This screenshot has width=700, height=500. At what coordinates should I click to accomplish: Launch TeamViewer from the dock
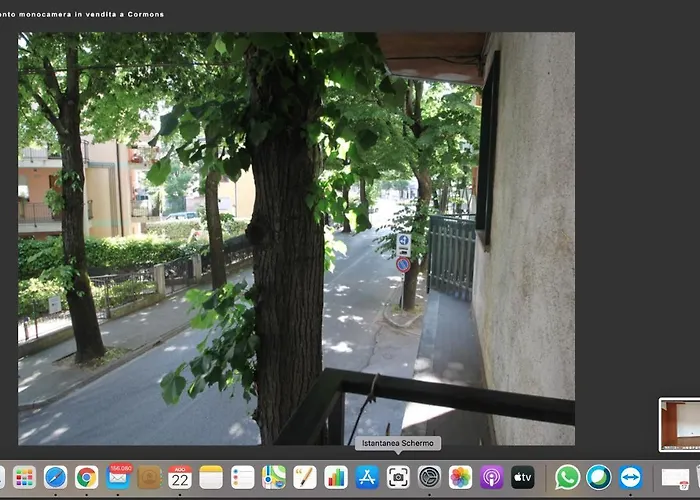click(630, 478)
